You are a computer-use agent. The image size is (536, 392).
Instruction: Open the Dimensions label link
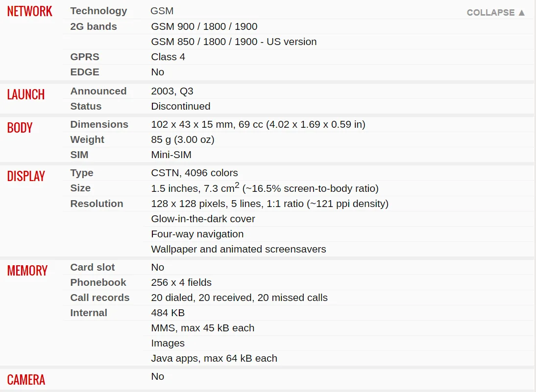coord(99,124)
